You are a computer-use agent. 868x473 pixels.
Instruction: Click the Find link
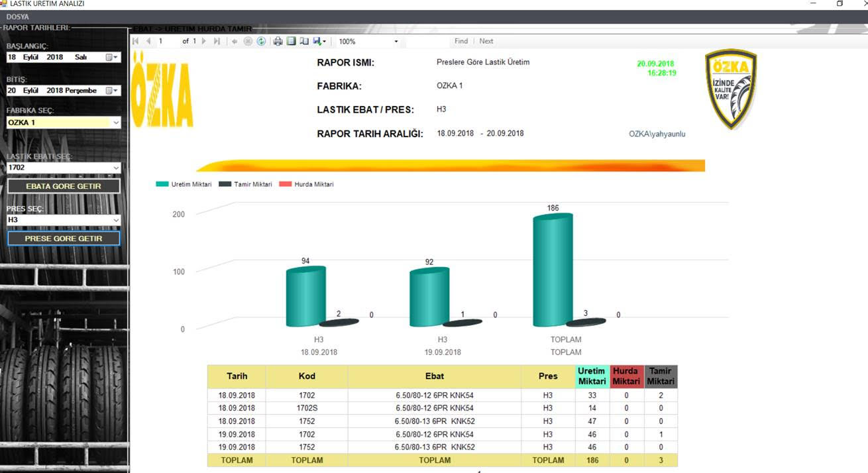[x=461, y=41]
